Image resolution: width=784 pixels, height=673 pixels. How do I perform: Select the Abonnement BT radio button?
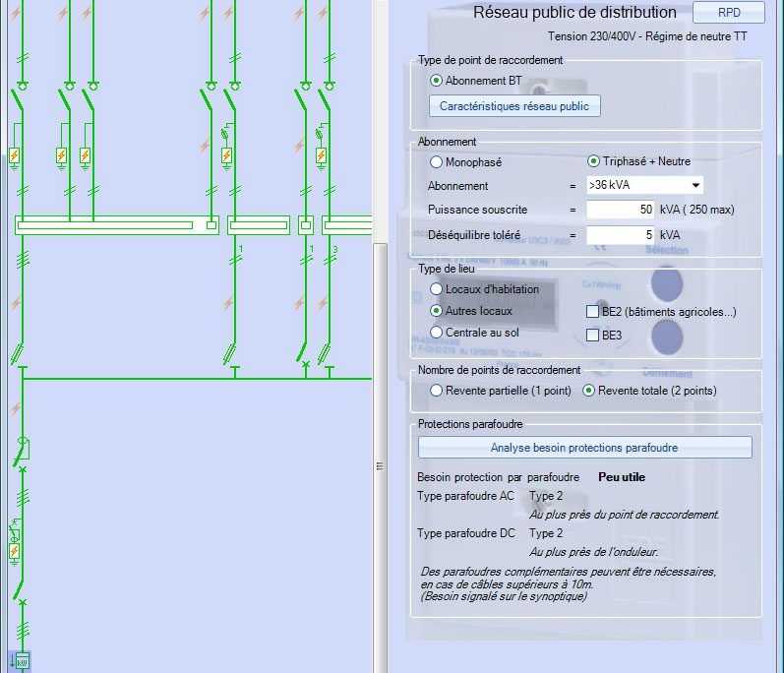436,81
